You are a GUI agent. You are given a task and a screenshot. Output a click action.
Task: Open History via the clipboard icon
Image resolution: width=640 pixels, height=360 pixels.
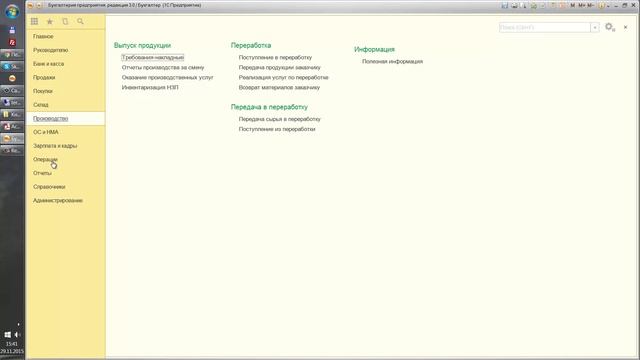click(x=65, y=21)
